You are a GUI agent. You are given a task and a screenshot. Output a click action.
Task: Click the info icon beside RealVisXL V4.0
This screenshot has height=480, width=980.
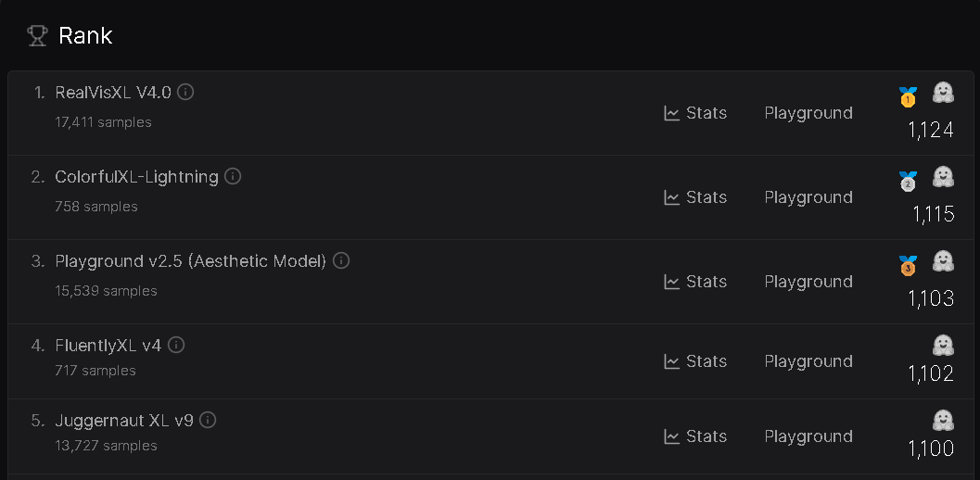coord(185,92)
